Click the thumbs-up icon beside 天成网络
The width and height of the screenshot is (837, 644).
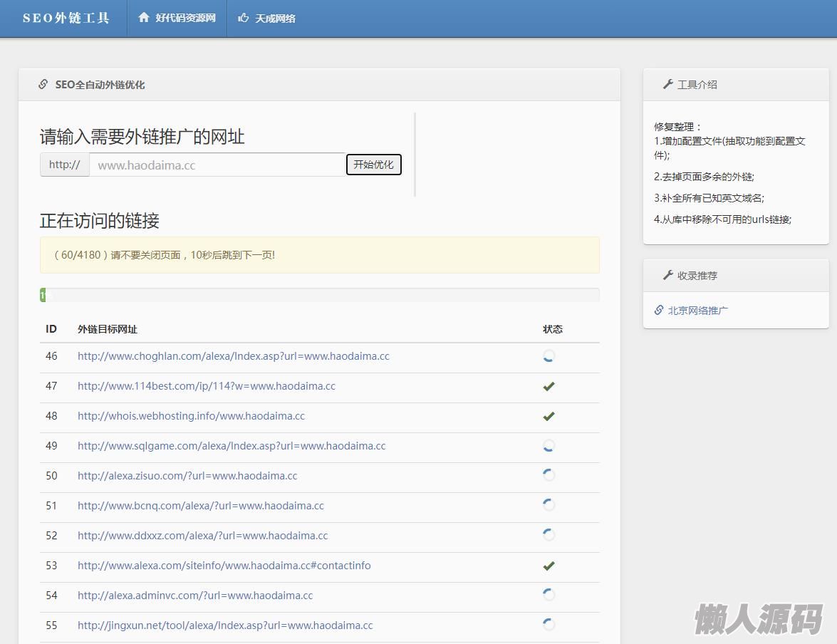[x=244, y=18]
